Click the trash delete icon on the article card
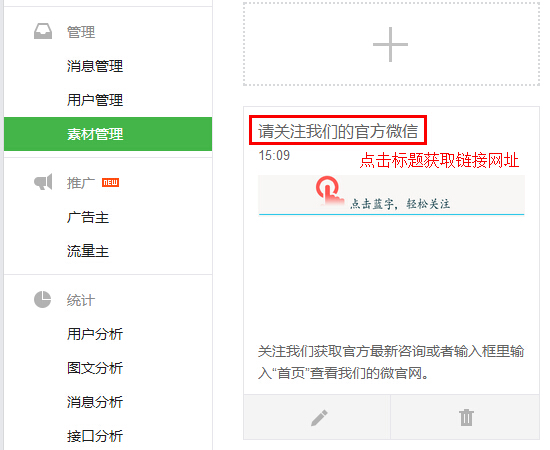Viewport: 550px width, 450px height. pos(466,417)
